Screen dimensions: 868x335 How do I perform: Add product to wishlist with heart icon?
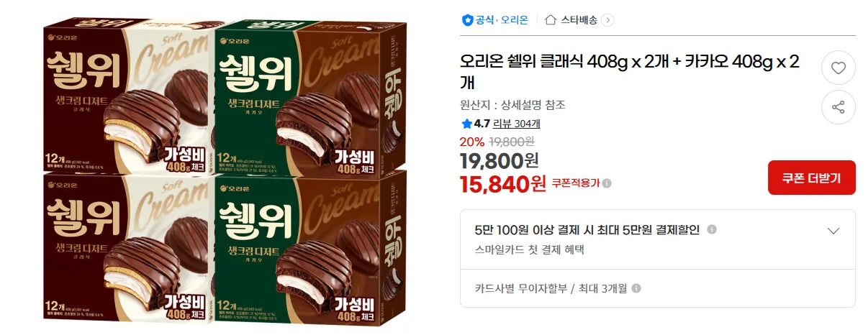coord(838,68)
